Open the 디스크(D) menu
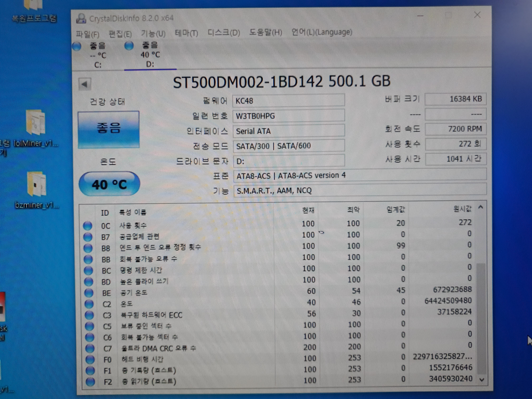 point(224,32)
